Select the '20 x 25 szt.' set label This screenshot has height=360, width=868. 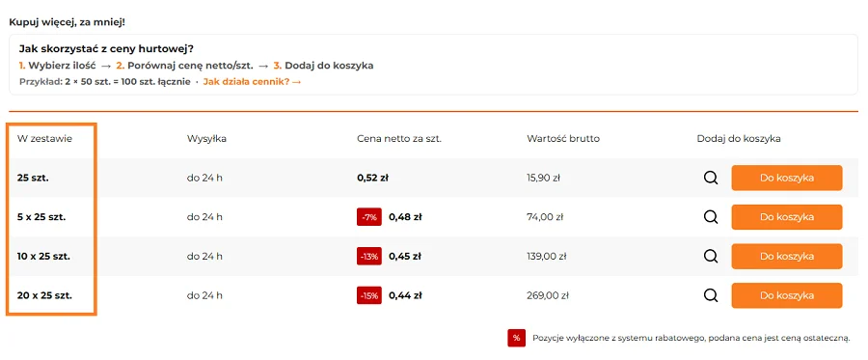click(x=44, y=295)
